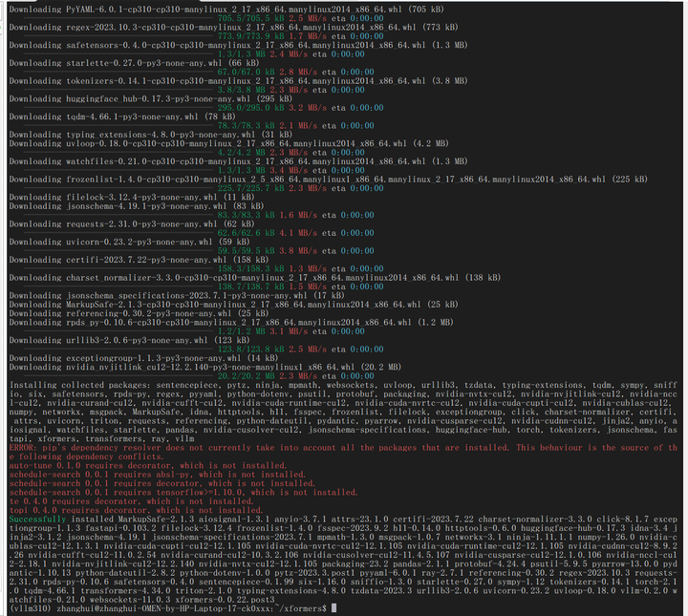The width and height of the screenshot is (688, 616).
Task: Click the '(vllm310)' environment prompt text
Action: [x=31, y=608]
